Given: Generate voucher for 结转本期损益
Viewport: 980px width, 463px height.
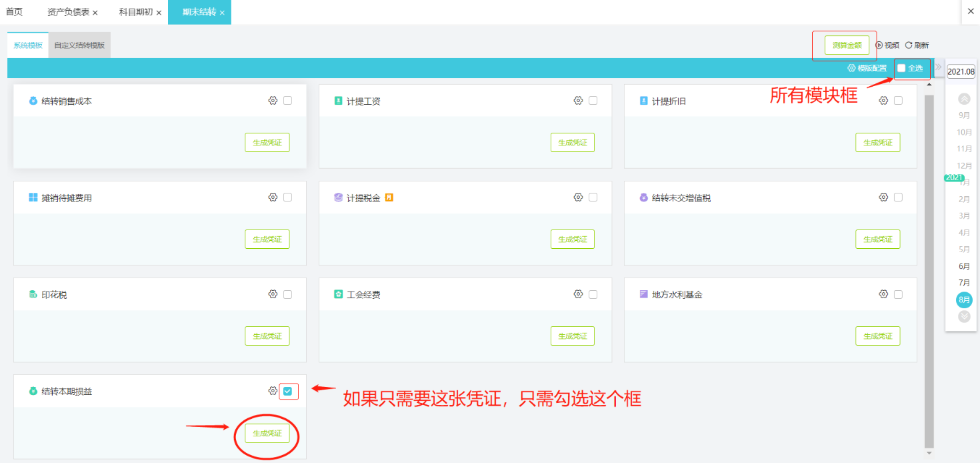Looking at the screenshot, I should 267,434.
